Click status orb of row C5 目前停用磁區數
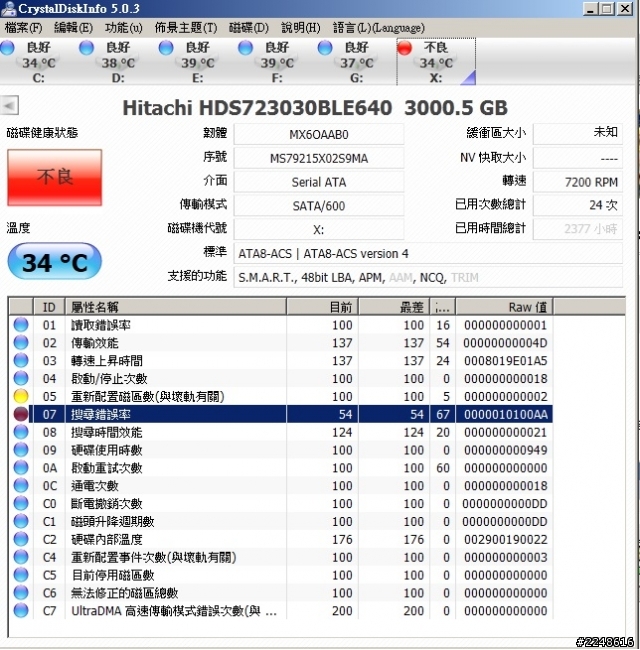Viewport: 640px width, 650px height. [x=21, y=575]
